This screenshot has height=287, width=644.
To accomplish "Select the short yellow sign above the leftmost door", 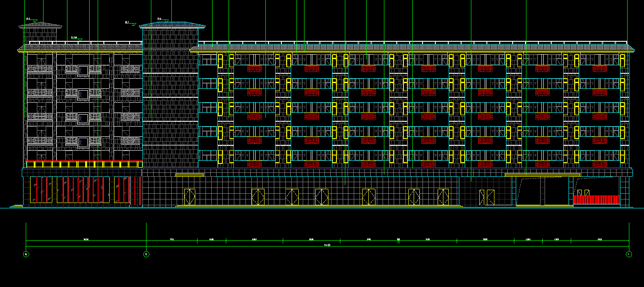I will pos(190,175).
